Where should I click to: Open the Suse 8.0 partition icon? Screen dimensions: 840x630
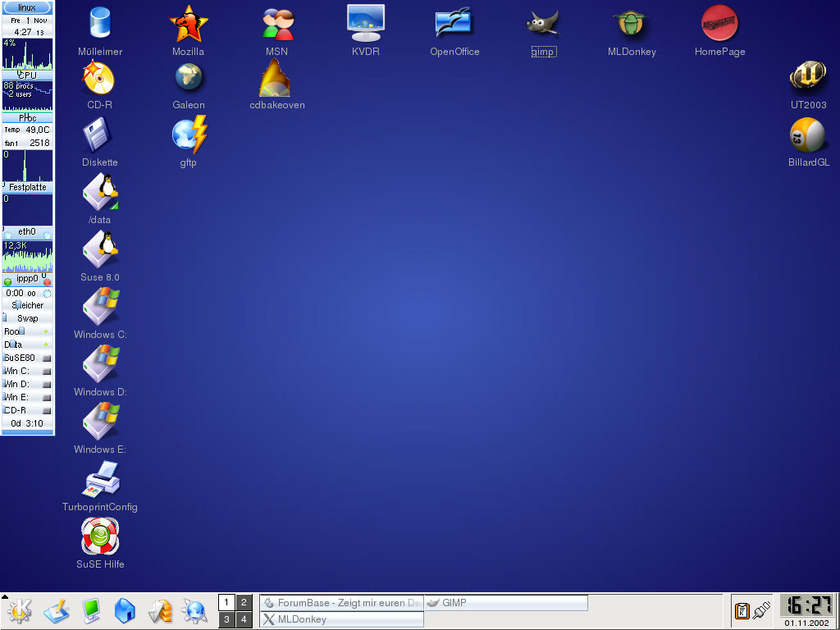point(100,250)
